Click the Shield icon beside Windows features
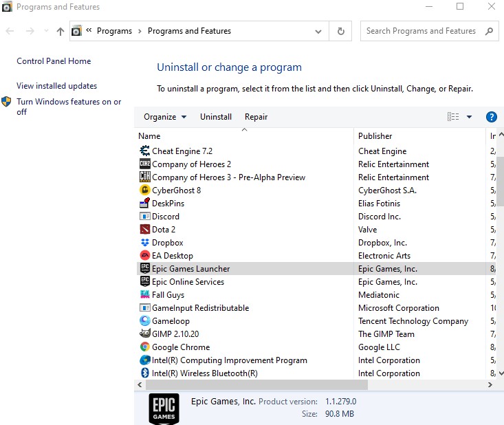 (x=6, y=102)
